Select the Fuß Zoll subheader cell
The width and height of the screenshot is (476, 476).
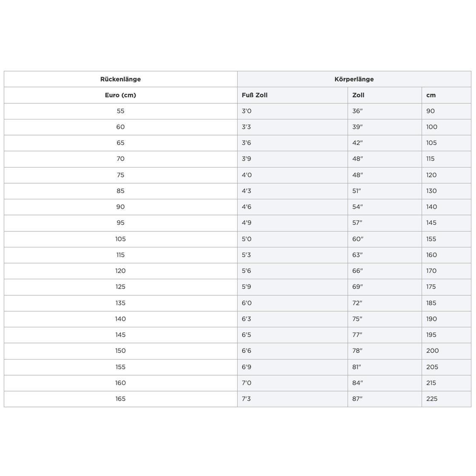(255, 95)
